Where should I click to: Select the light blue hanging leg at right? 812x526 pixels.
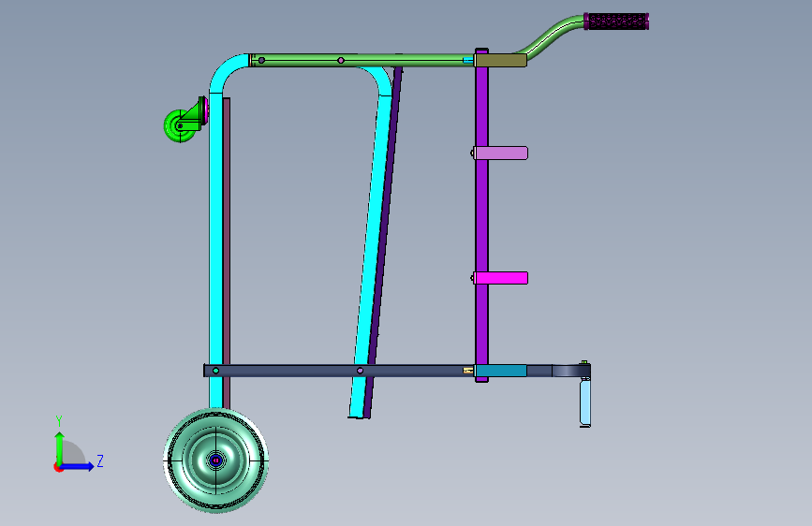click(x=585, y=402)
